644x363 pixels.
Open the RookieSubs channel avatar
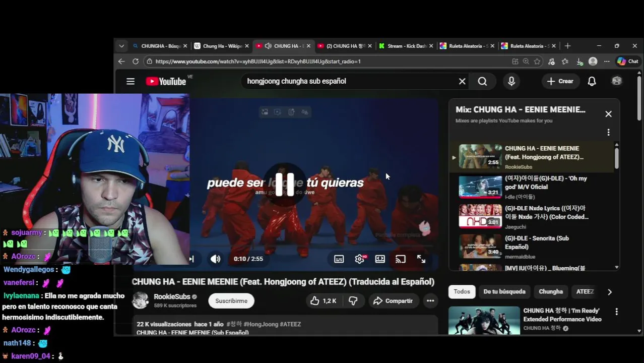[x=141, y=300]
